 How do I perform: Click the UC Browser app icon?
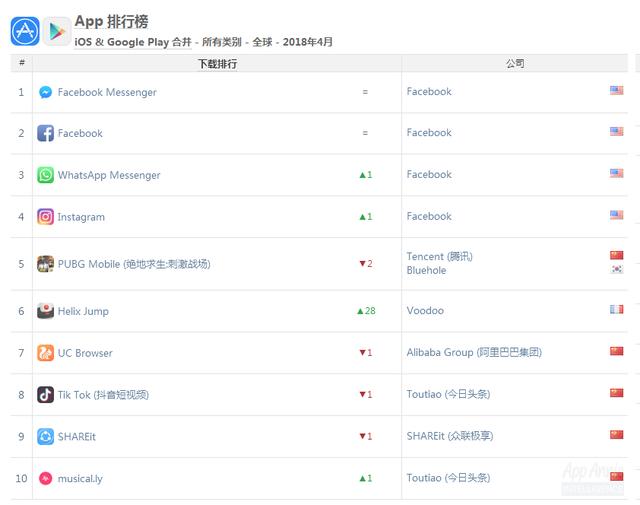click(x=45, y=353)
